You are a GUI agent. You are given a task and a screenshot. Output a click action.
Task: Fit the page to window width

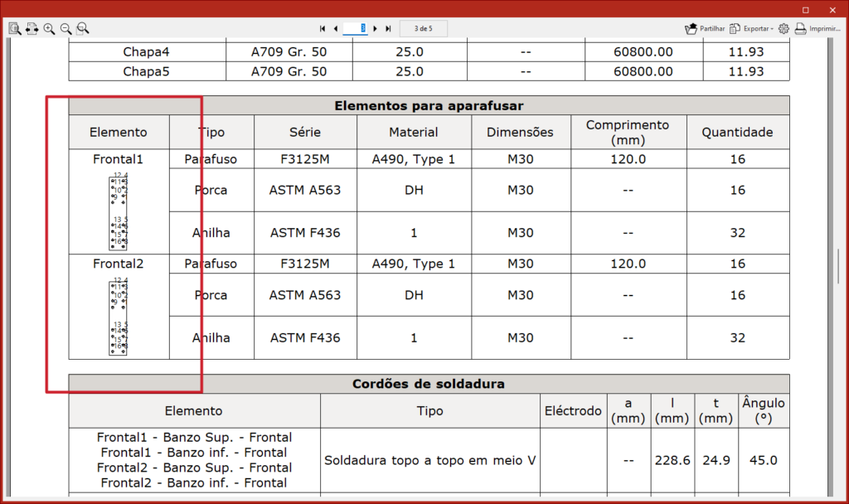tap(32, 29)
